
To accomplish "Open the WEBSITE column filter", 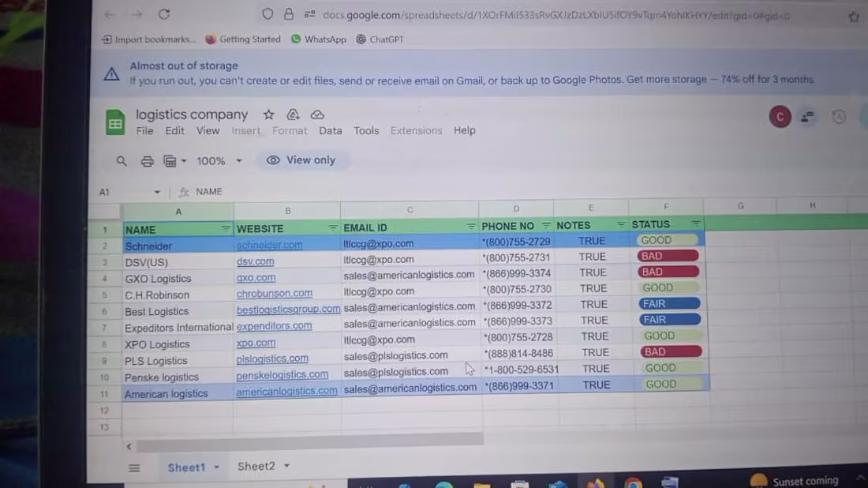I will [x=332, y=227].
